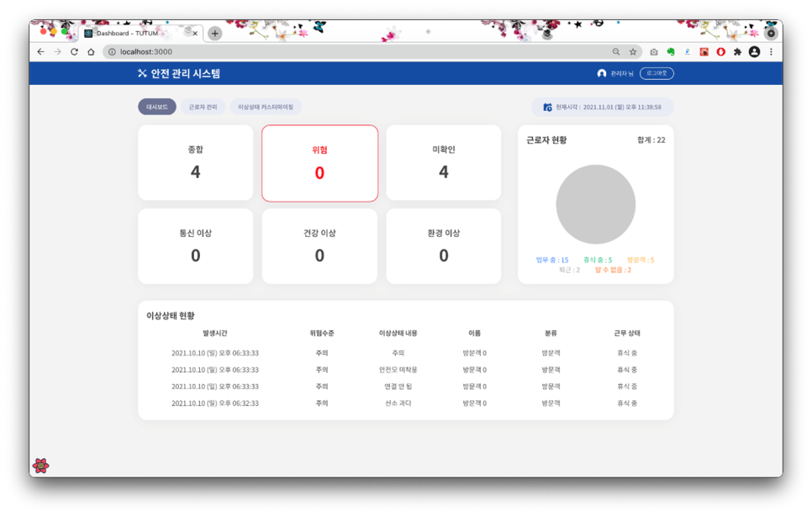Click the crossed-tools logo icon in header

coord(142,74)
